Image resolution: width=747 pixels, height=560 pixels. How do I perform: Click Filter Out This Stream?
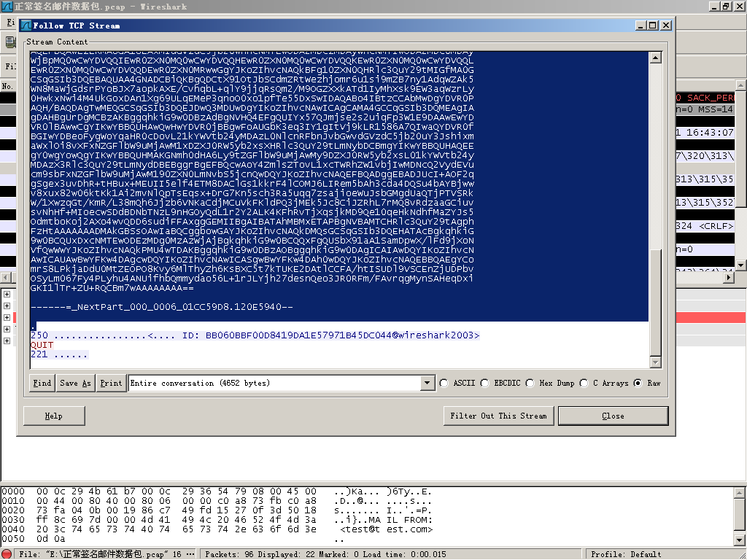pos(498,416)
